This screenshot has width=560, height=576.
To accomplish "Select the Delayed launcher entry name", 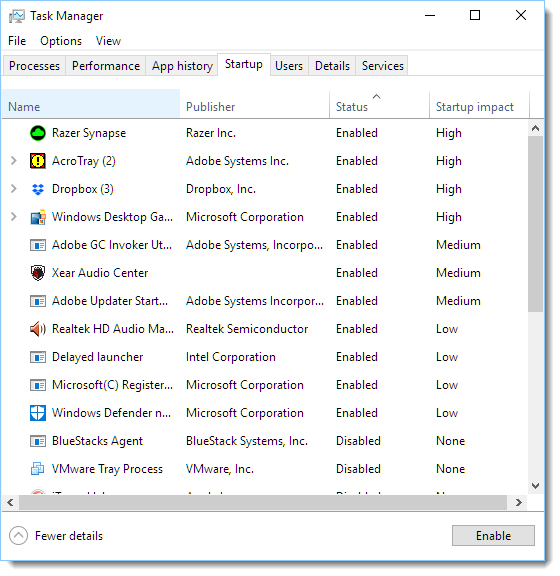I will (97, 357).
